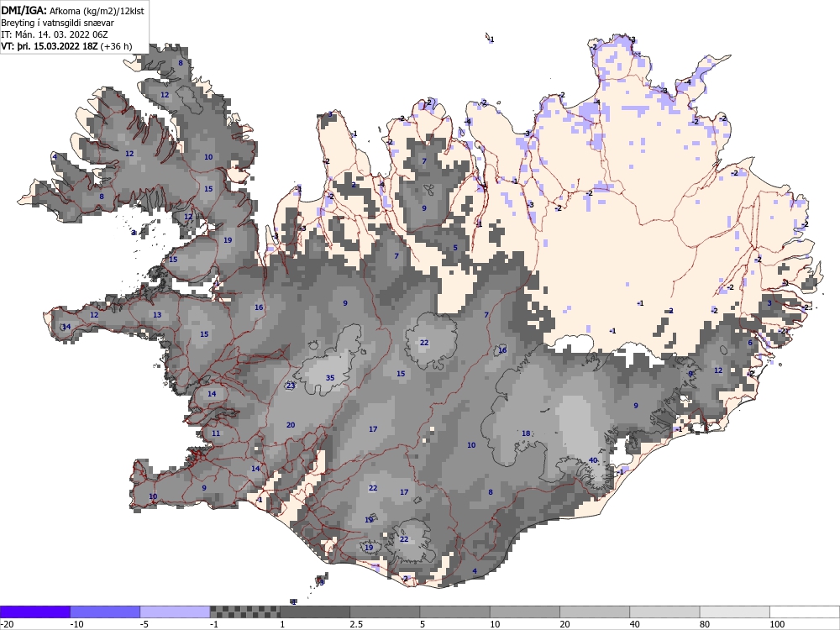This screenshot has width=840, height=630.
Task: Click the white above-100 legend swatch
Action: pos(805,612)
